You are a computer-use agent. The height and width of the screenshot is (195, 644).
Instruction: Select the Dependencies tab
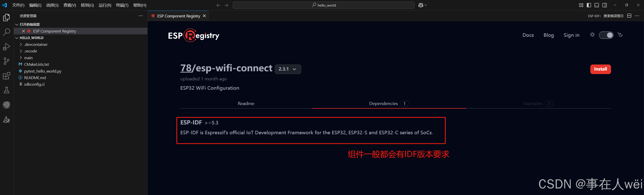(389, 104)
